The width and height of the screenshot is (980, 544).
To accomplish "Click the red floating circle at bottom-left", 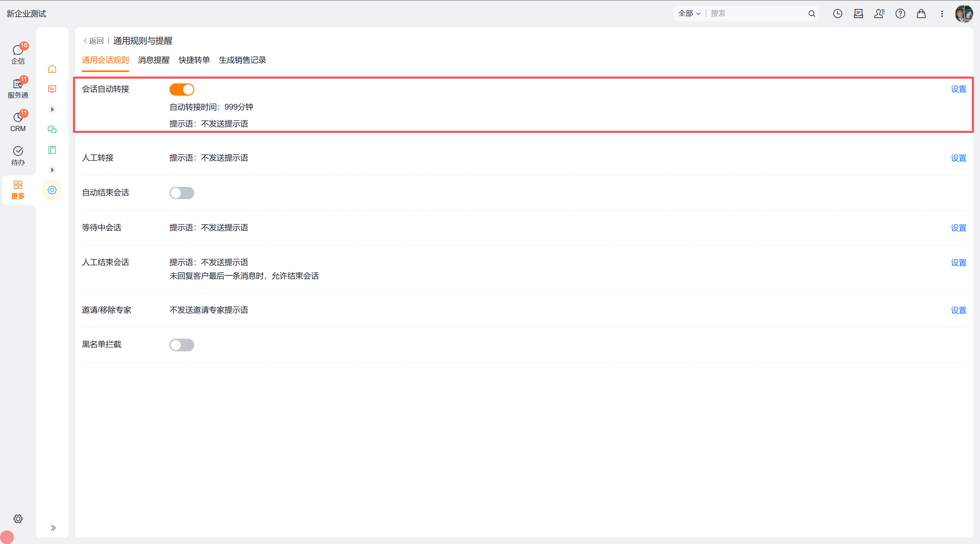I will (7, 537).
